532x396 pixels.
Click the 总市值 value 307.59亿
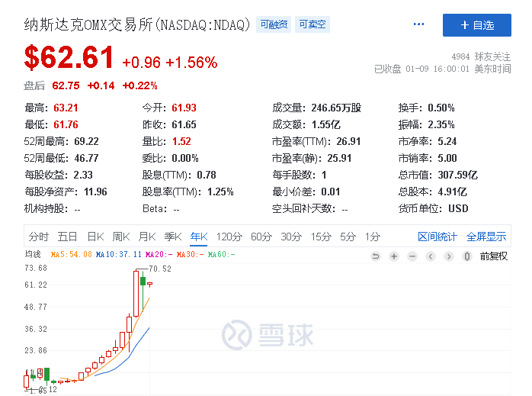[458, 175]
